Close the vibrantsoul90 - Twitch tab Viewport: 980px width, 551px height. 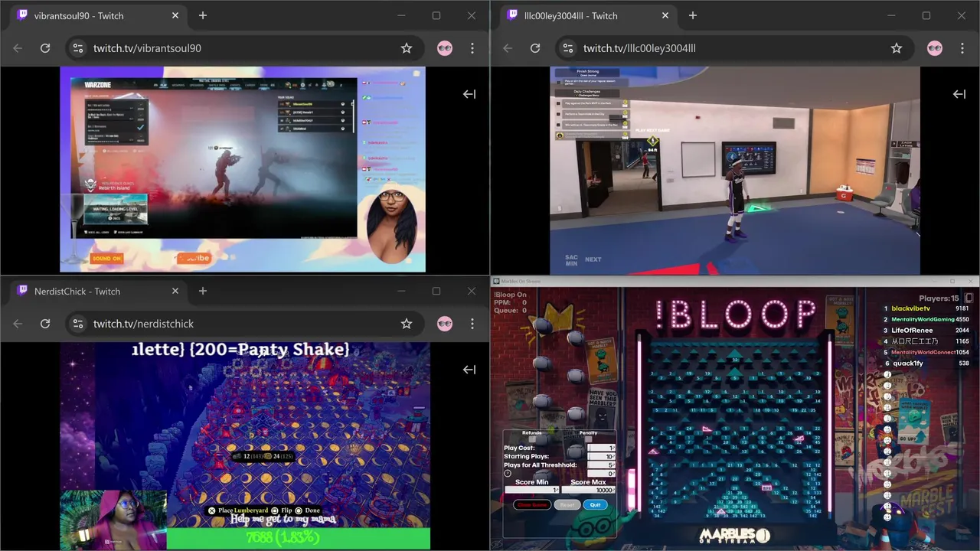(175, 15)
